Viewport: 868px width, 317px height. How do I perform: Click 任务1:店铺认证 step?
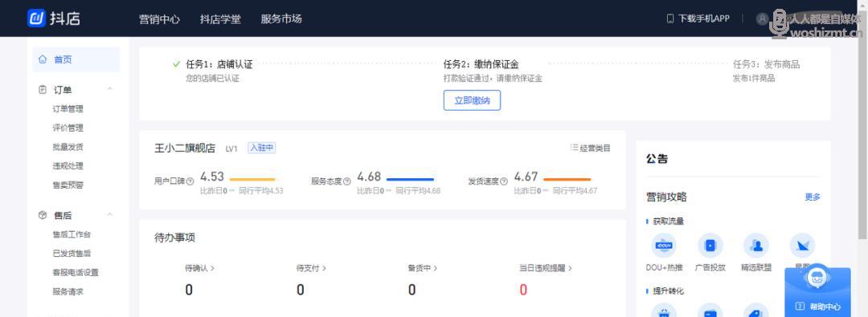coord(219,65)
